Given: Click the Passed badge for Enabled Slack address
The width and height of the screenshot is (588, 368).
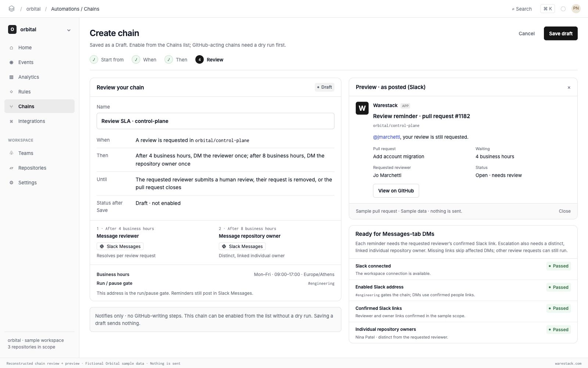Looking at the screenshot, I should click(559, 287).
